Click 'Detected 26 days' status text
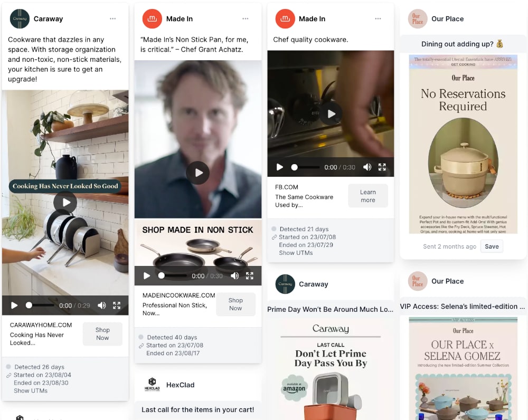Image resolution: width=528 pixels, height=420 pixels. tap(39, 367)
